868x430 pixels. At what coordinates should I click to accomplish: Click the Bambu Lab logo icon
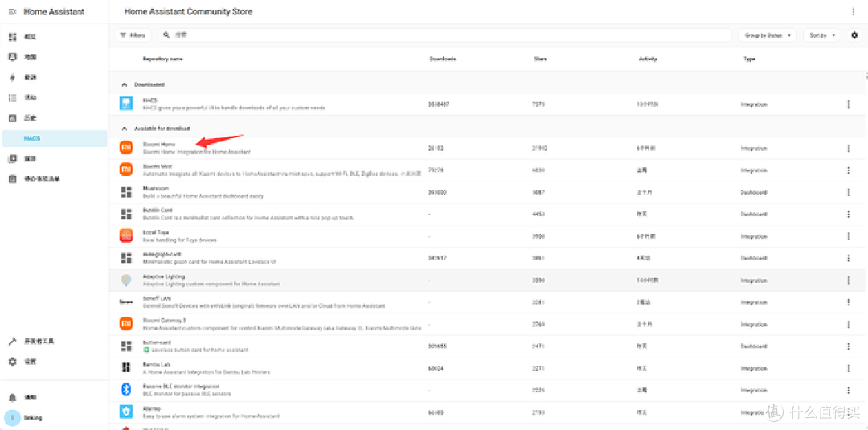tap(126, 368)
